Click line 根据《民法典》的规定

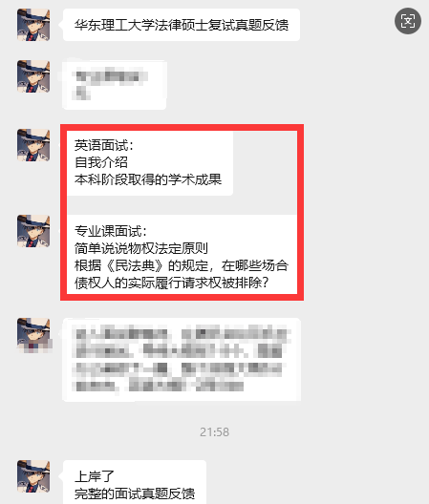[x=141, y=265]
